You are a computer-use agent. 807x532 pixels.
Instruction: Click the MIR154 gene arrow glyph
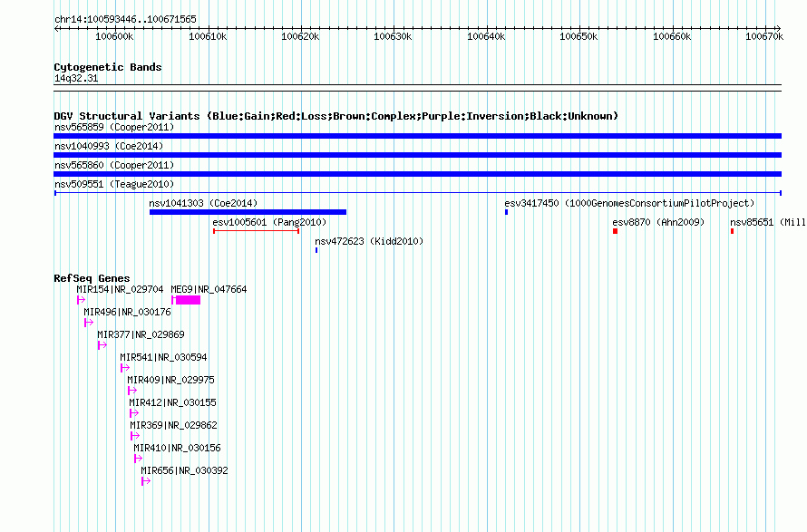(81, 300)
